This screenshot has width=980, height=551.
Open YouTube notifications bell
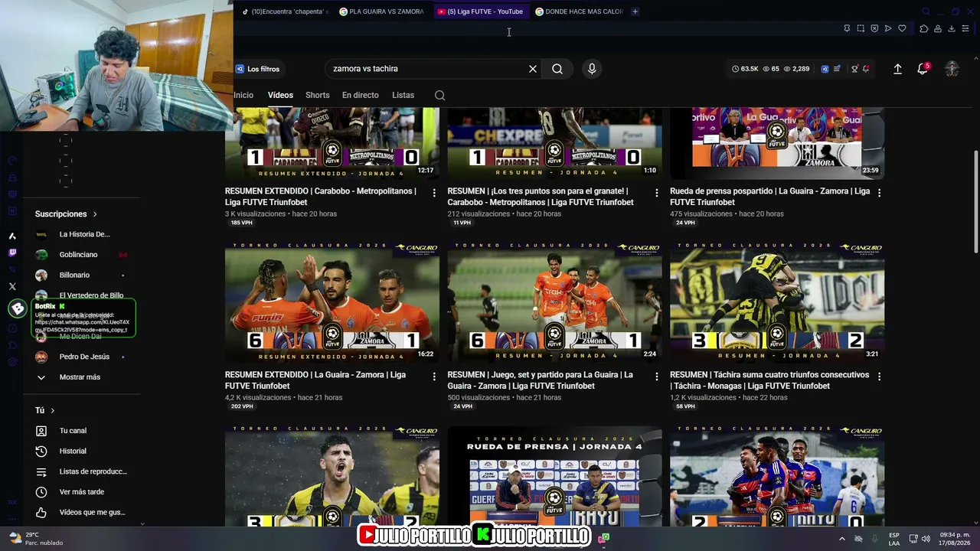(923, 69)
